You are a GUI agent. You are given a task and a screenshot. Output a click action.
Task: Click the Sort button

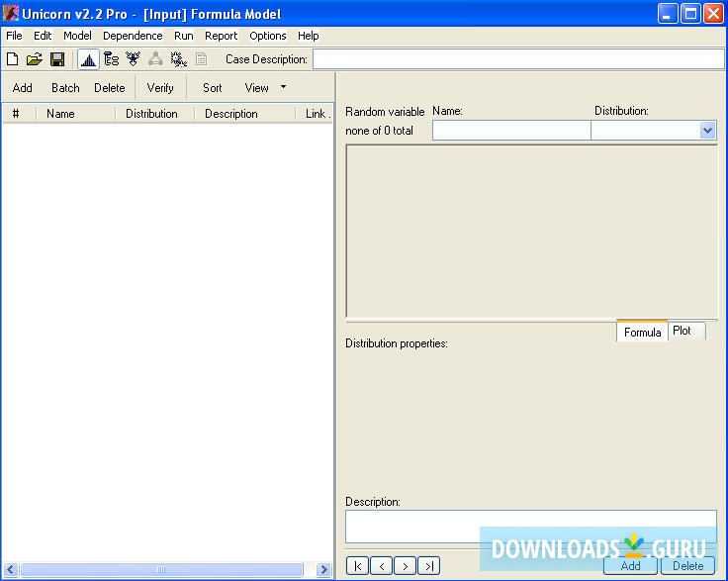pyautogui.click(x=213, y=88)
